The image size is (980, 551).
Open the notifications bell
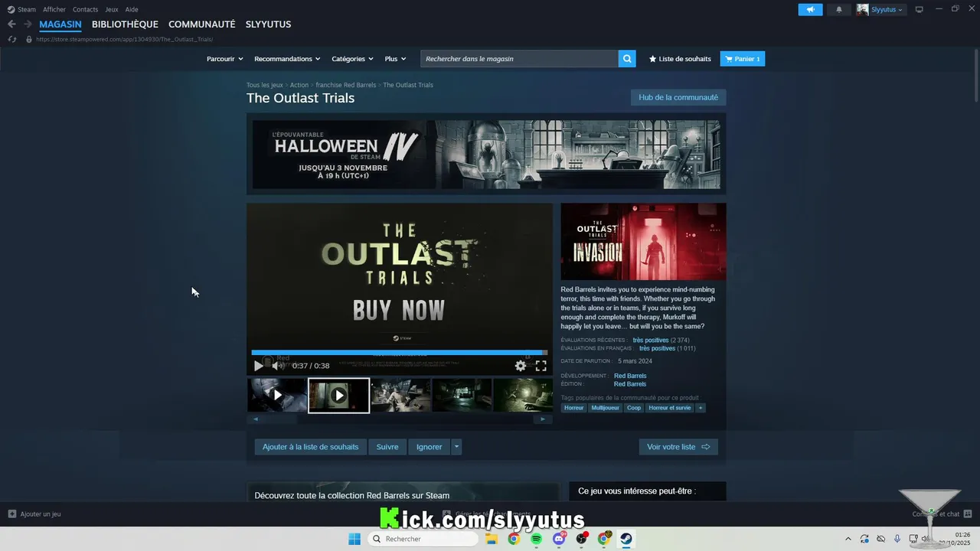[x=839, y=10]
